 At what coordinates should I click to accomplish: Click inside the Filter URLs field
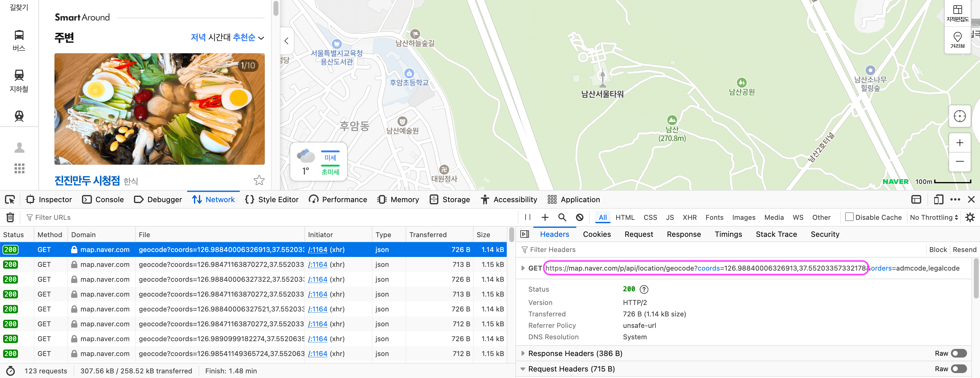coord(53,217)
